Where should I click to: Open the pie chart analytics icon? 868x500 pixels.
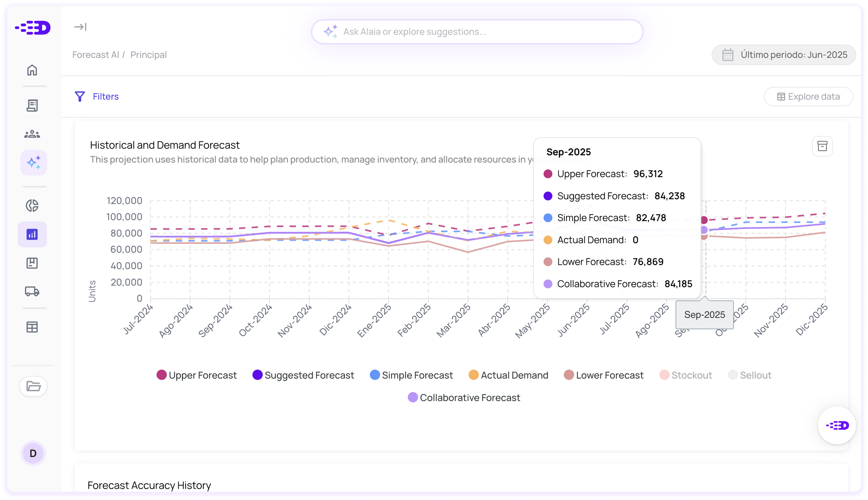(32, 205)
